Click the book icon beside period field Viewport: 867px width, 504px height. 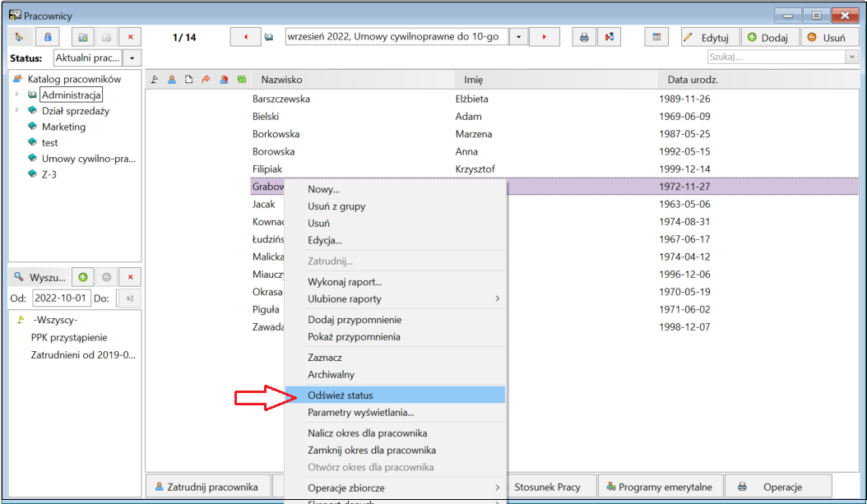pos(269,37)
